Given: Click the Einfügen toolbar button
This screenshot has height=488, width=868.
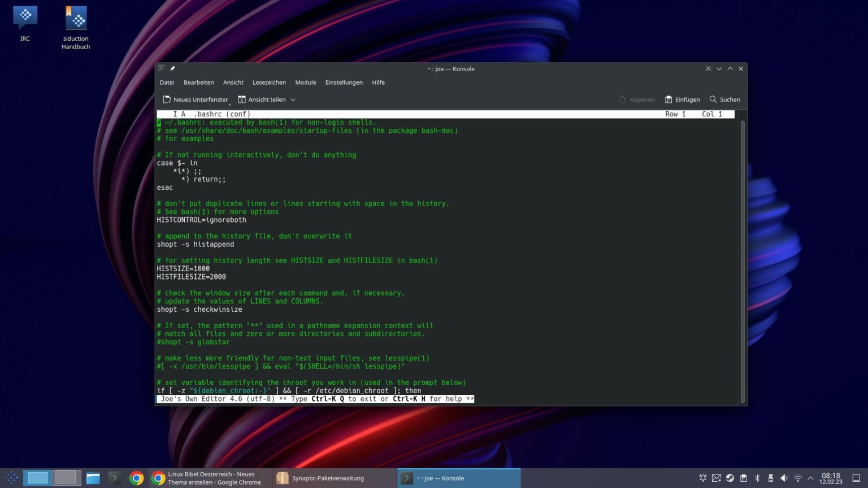Looking at the screenshot, I should tap(682, 99).
